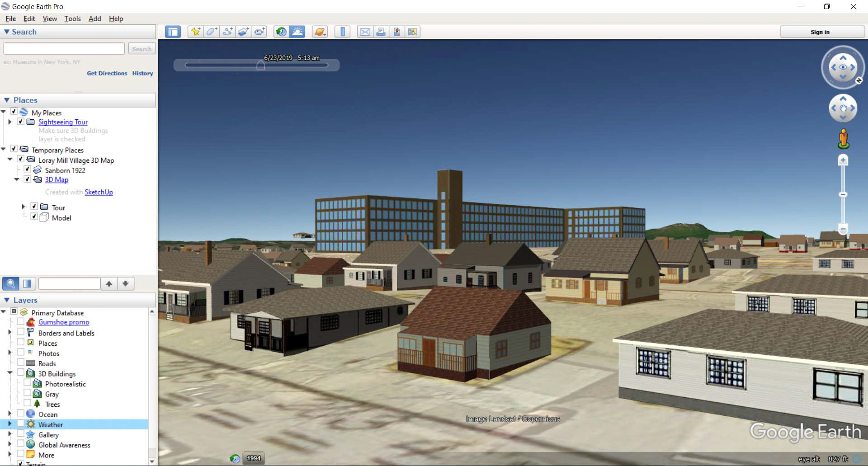Print the current view

coord(381,32)
